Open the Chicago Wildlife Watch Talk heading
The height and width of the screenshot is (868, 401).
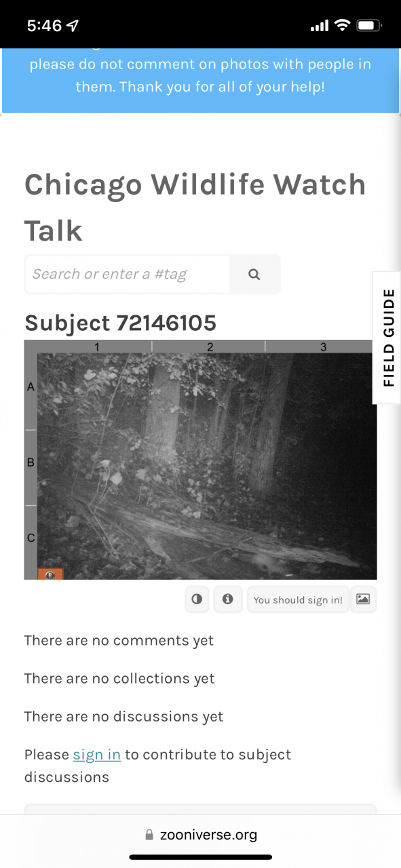click(x=195, y=208)
